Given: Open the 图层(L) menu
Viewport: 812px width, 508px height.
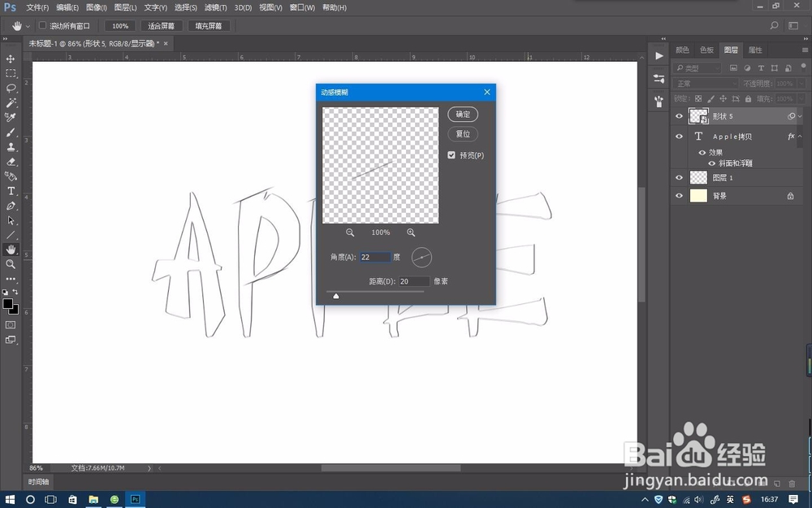Looking at the screenshot, I should point(125,8).
